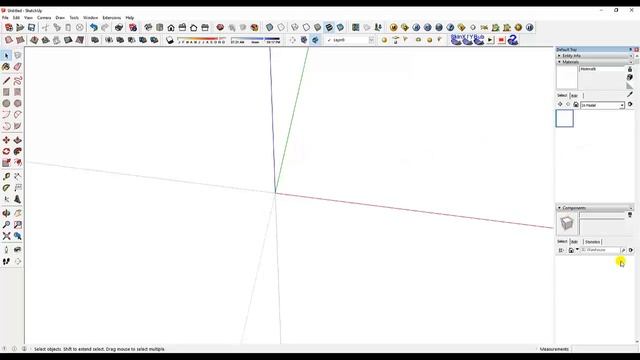Open Components view options dropdown
The height and width of the screenshot is (360, 640).
pyautogui.click(x=562, y=250)
